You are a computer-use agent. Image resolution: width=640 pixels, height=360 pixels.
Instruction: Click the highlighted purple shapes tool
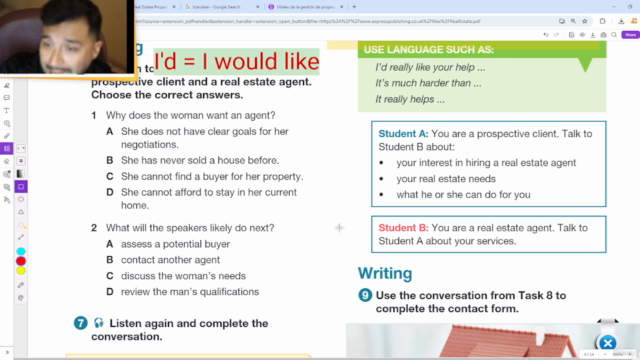coord(7,149)
